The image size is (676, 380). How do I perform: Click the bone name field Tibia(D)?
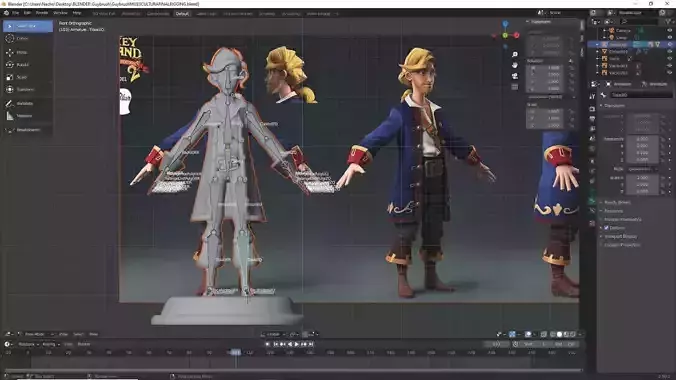[x=641, y=95]
